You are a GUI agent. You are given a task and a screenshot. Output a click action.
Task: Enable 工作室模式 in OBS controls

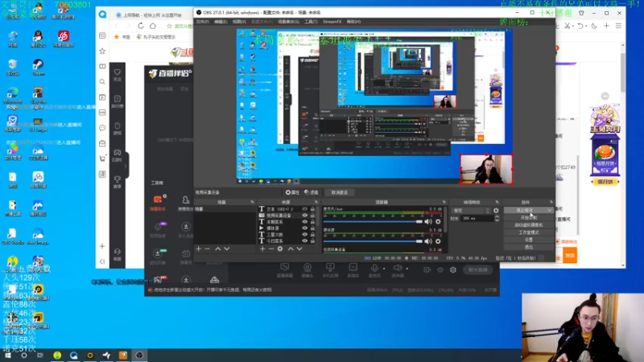click(x=529, y=232)
